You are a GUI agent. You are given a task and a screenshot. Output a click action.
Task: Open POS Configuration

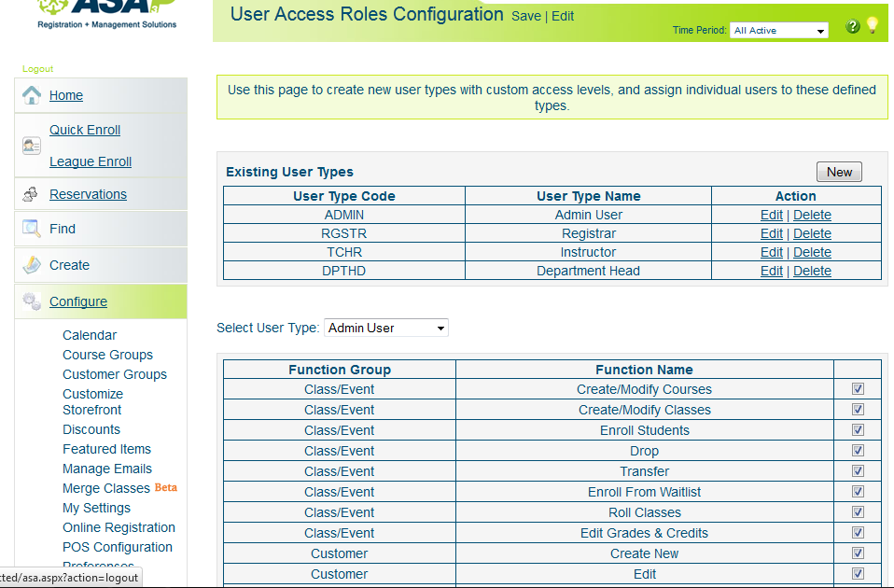(x=118, y=547)
